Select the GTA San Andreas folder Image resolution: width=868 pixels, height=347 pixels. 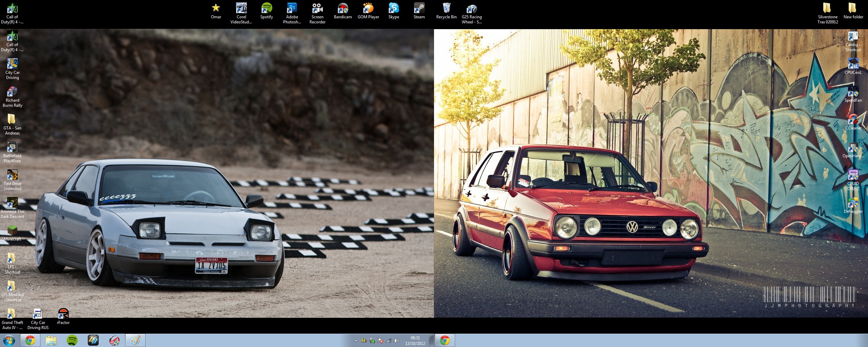point(12,124)
